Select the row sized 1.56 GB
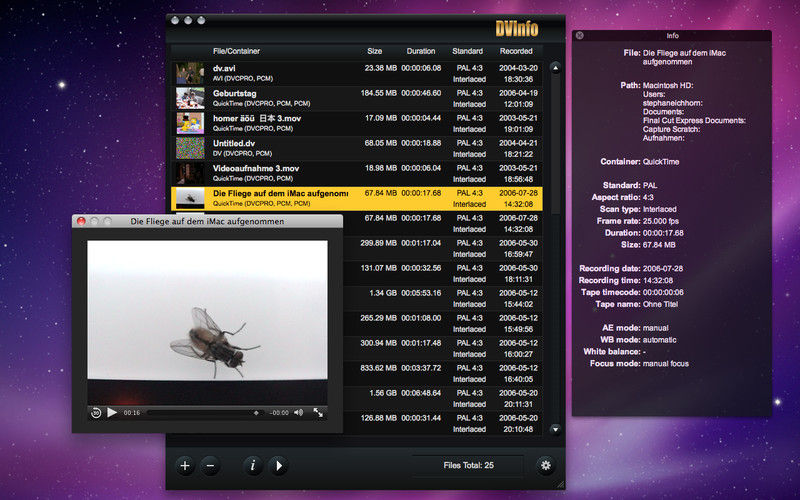Image resolution: width=800 pixels, height=500 pixels. [442, 398]
